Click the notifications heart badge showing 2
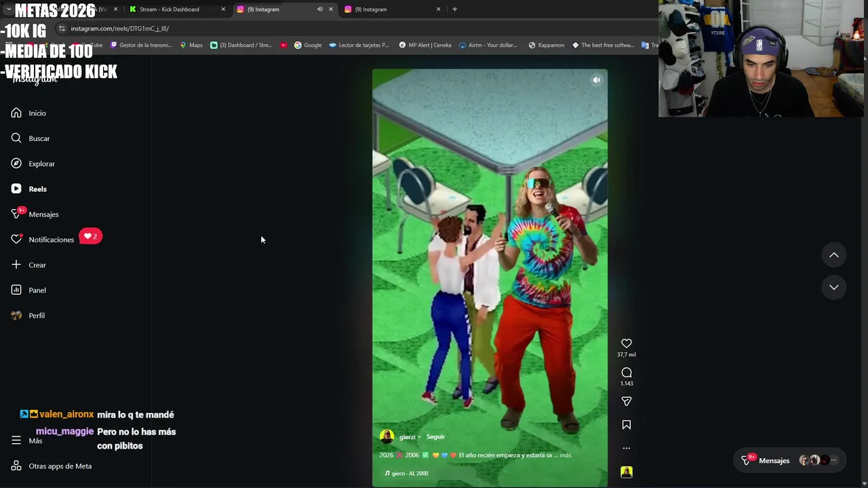The height and width of the screenshot is (488, 868). click(x=90, y=237)
